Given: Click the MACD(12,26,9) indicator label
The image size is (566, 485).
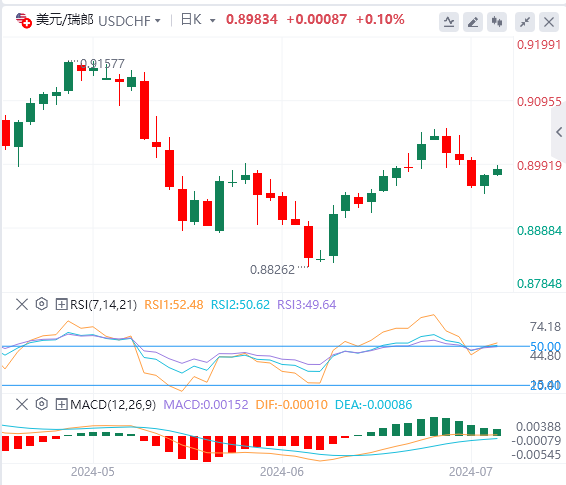Looking at the screenshot, I should [x=113, y=405].
